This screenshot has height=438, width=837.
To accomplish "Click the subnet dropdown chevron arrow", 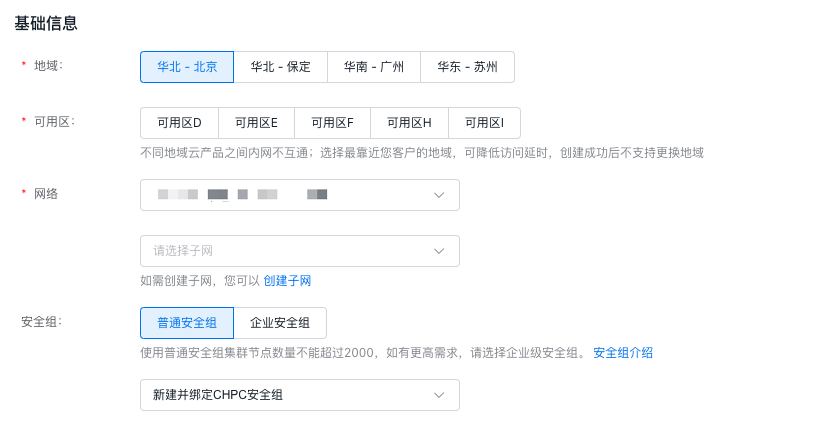I will coord(439,251).
